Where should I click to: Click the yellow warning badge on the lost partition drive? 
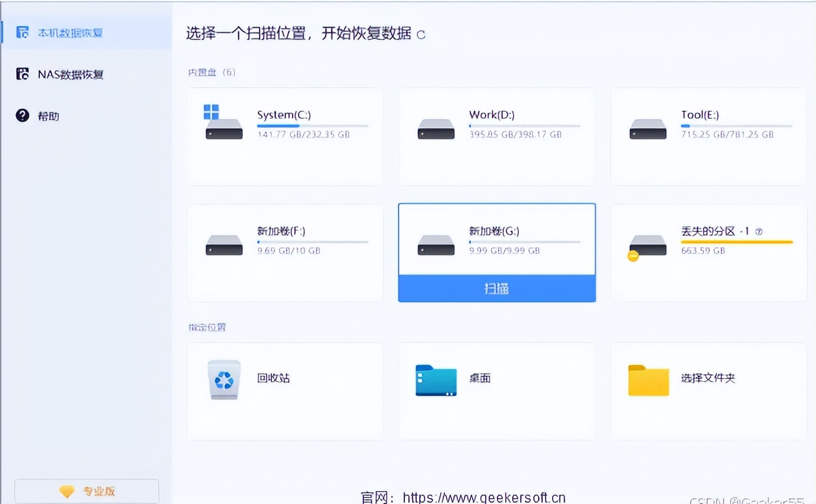633,256
